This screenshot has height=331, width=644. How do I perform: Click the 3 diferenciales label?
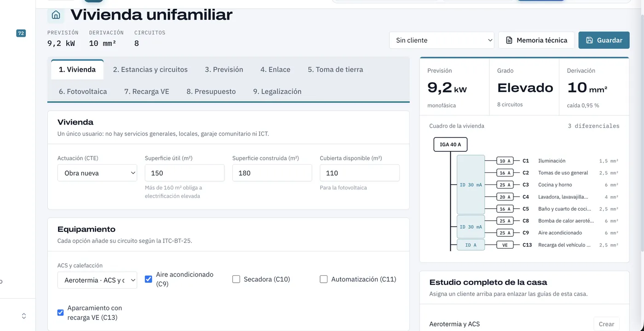(x=593, y=126)
